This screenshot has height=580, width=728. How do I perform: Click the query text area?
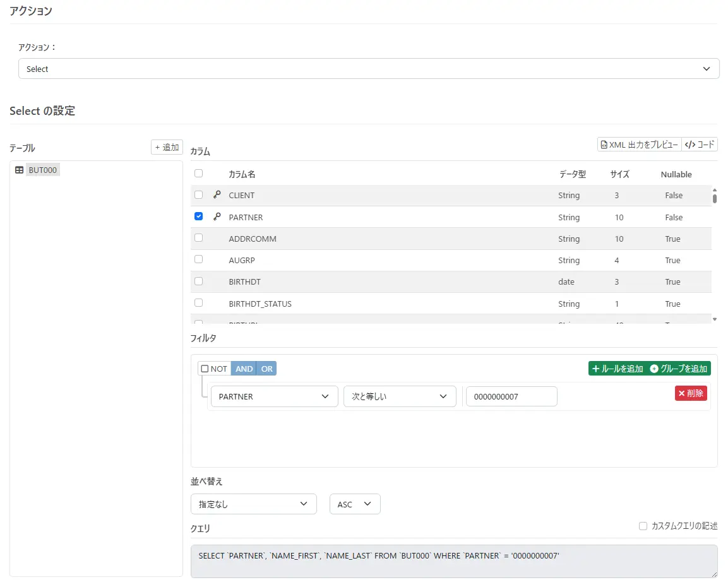tap(454, 562)
